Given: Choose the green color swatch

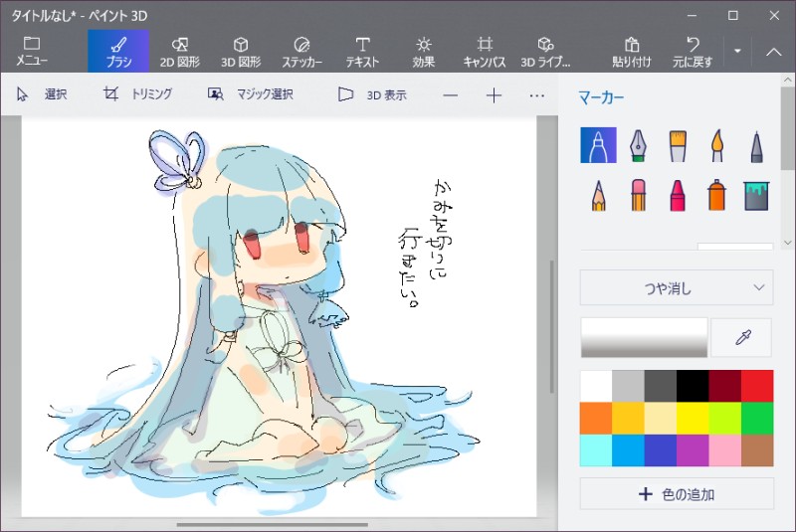Looking at the screenshot, I should pyautogui.click(x=757, y=419).
